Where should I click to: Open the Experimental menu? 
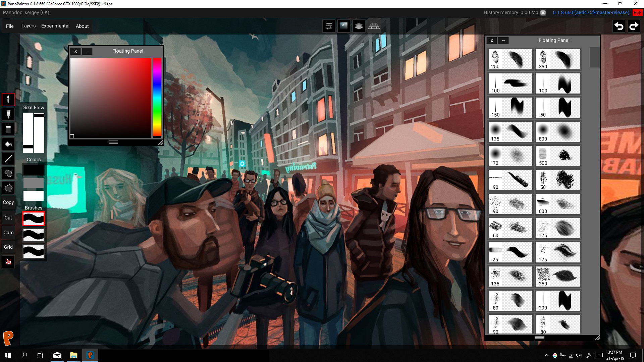[55, 26]
